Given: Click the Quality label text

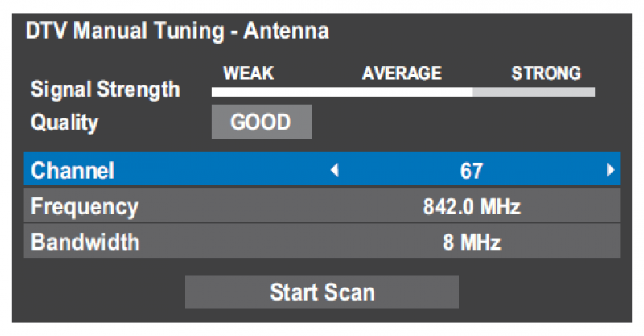Looking at the screenshot, I should pyautogui.click(x=64, y=122).
